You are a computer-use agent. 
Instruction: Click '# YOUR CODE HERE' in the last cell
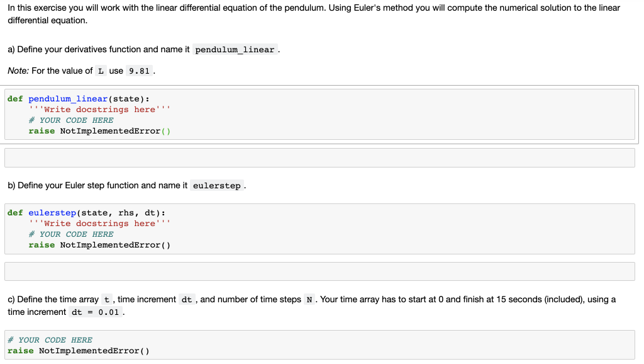[x=50, y=340]
